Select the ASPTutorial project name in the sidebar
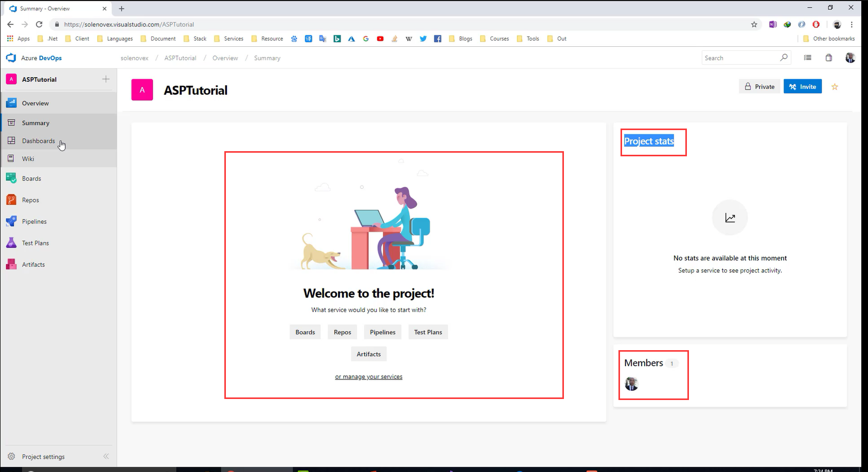 tap(39, 80)
